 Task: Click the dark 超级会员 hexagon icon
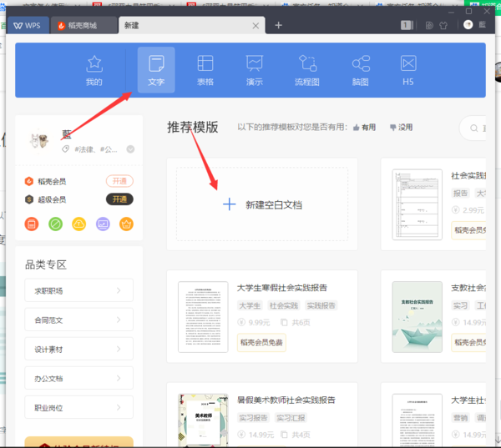[x=29, y=199]
